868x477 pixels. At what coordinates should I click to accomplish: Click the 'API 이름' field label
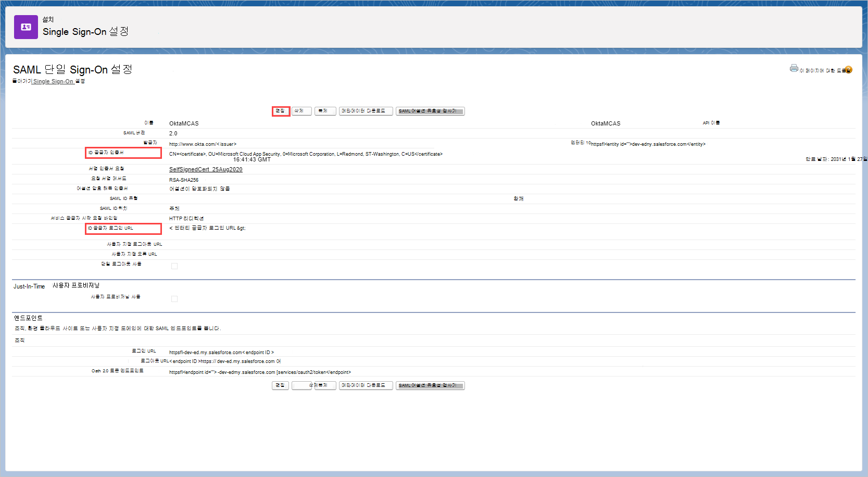coord(711,123)
